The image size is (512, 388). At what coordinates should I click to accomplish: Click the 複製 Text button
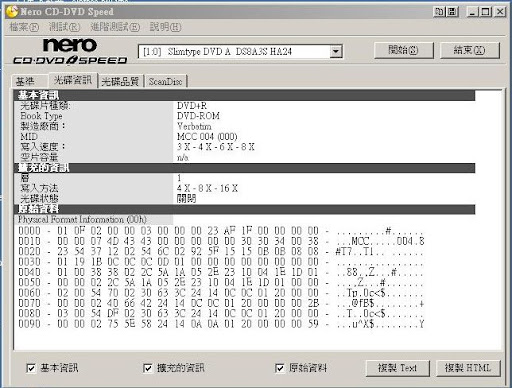click(397, 368)
